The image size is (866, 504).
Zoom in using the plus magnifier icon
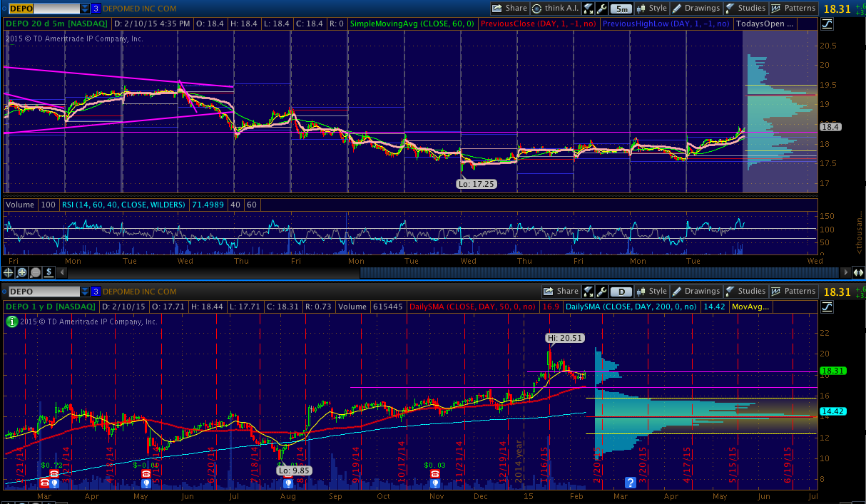click(22, 272)
